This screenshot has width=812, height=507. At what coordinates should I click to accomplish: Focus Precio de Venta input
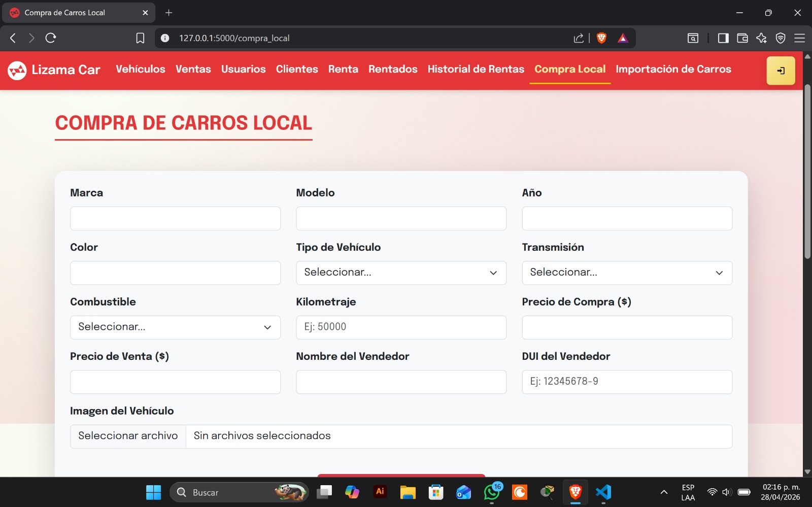click(175, 382)
